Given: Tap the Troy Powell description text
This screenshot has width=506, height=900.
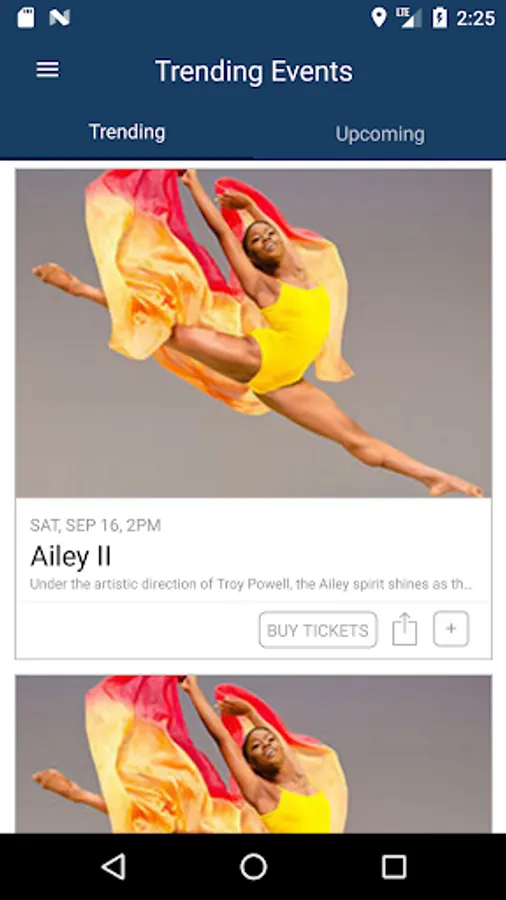Looking at the screenshot, I should [251, 585].
